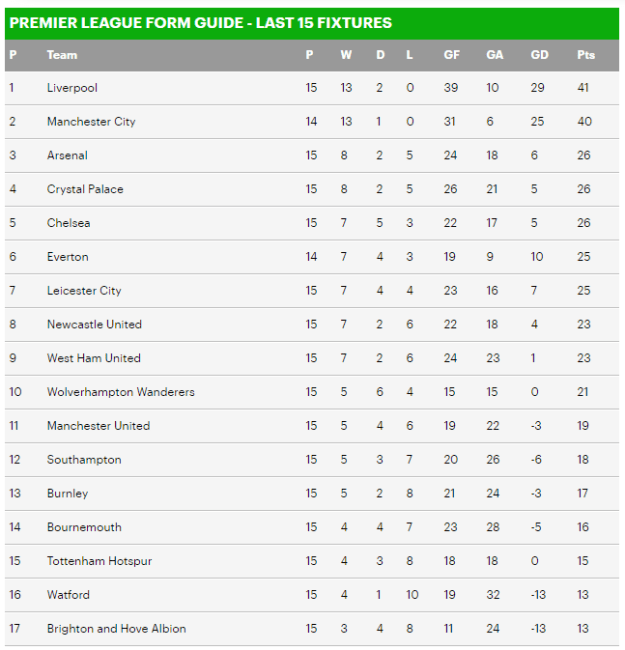Click Liverpool's 41 points value
Image resolution: width=625 pixels, height=650 pixels.
584,88
